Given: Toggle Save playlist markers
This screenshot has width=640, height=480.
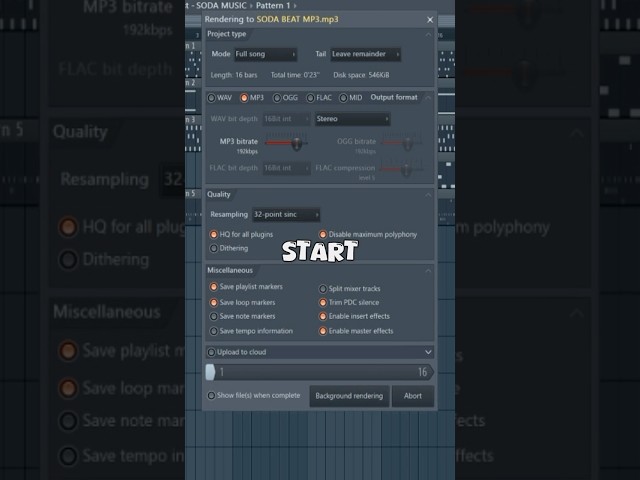Looking at the screenshot, I should [x=213, y=287].
